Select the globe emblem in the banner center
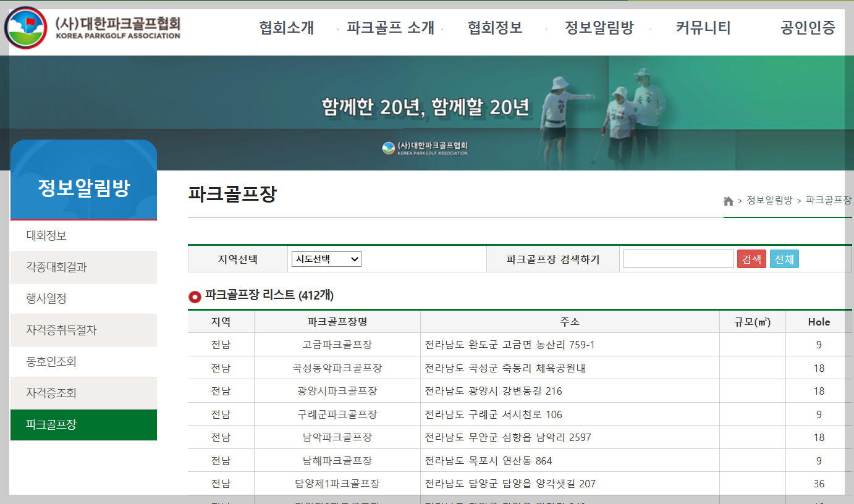This screenshot has width=854, height=504. (387, 148)
